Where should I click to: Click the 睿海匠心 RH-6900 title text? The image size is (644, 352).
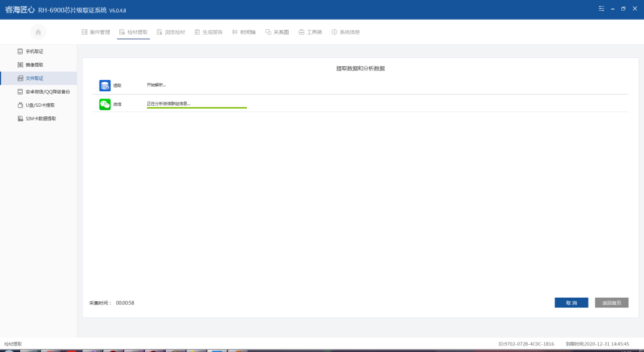tap(66, 10)
